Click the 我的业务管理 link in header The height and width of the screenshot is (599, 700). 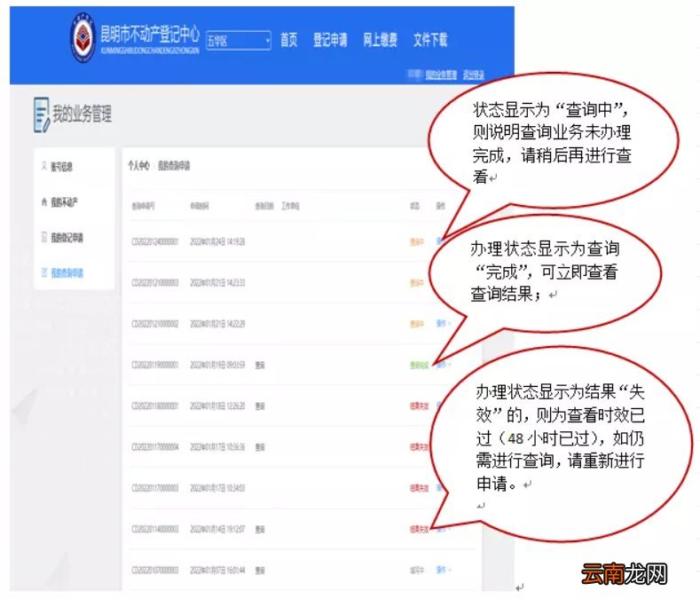pyautogui.click(x=441, y=75)
